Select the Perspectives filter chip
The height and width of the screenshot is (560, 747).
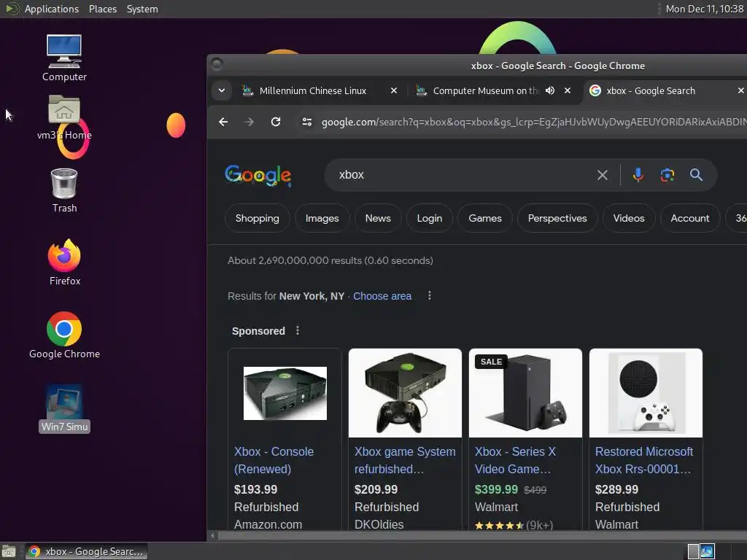[557, 218]
